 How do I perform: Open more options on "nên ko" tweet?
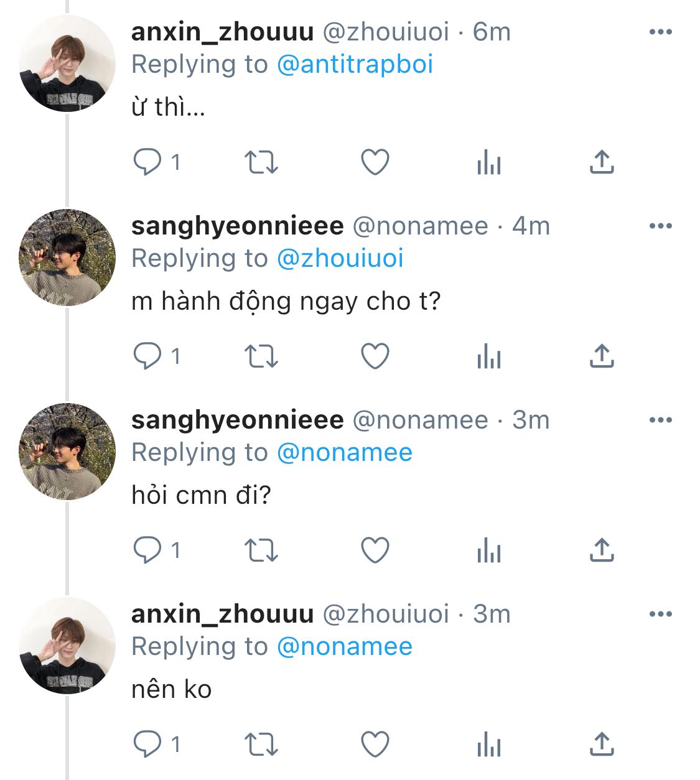click(660, 614)
